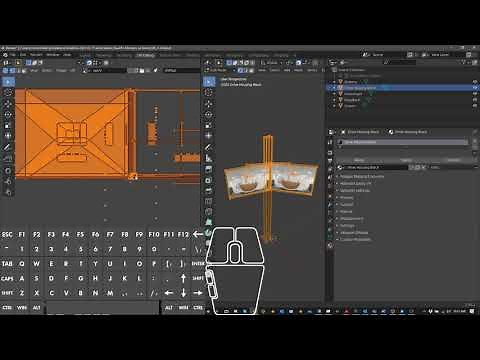Select the Extrude Region tool in the 3D viewport

pyautogui.click(x=209, y=169)
